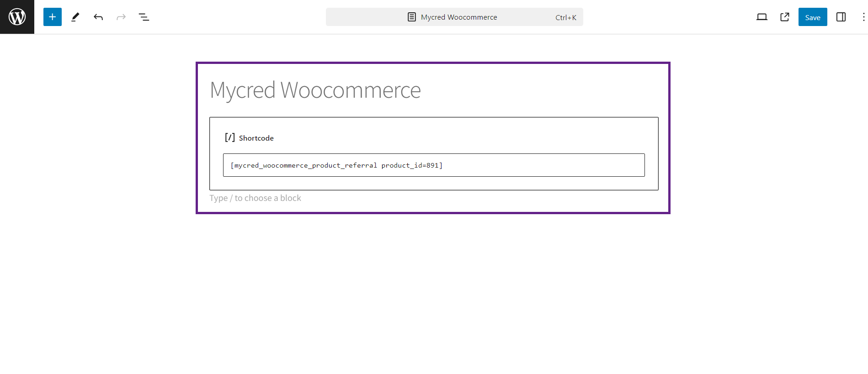868x374 pixels.
Task: Click the WordPress logo to exit editor
Action: coord(17,17)
